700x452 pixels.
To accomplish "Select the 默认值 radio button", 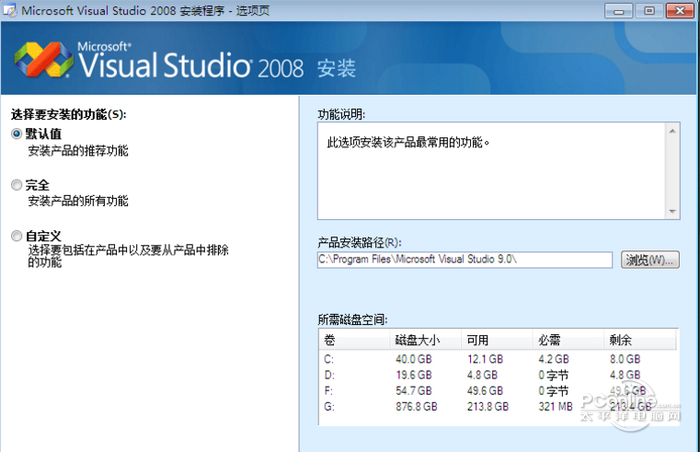I will 17,134.
